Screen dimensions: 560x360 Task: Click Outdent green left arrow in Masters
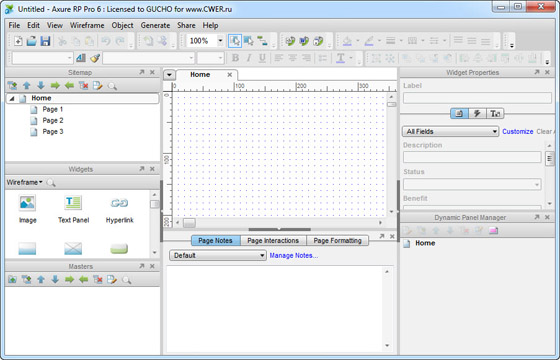[x=84, y=279]
